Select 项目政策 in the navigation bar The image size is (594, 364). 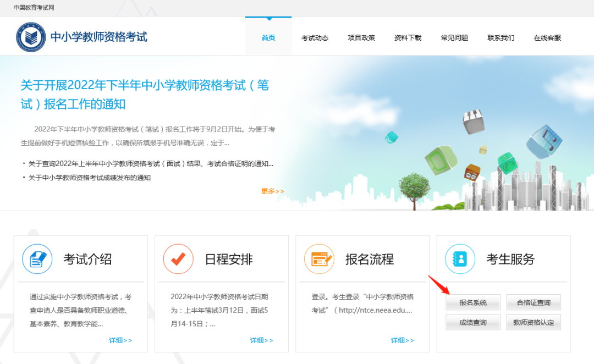(361, 36)
